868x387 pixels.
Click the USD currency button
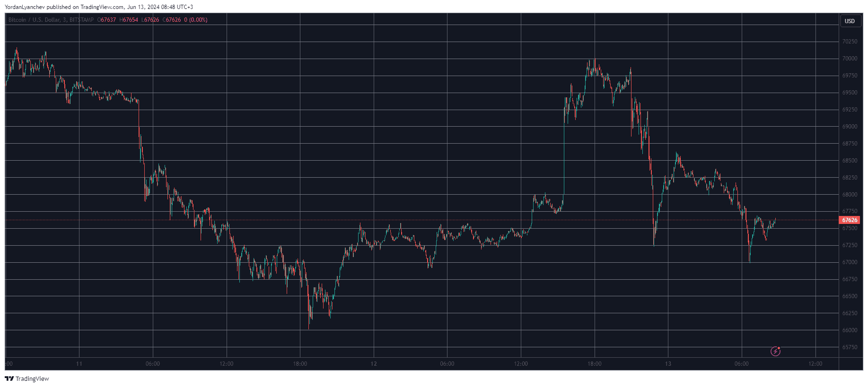pos(850,21)
